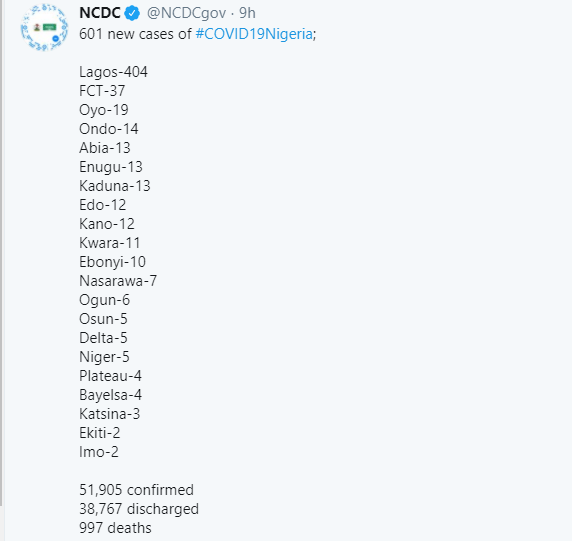Screen dimensions: 572x541
Task: Open the NCDC profile avatar image
Action: click(44, 27)
